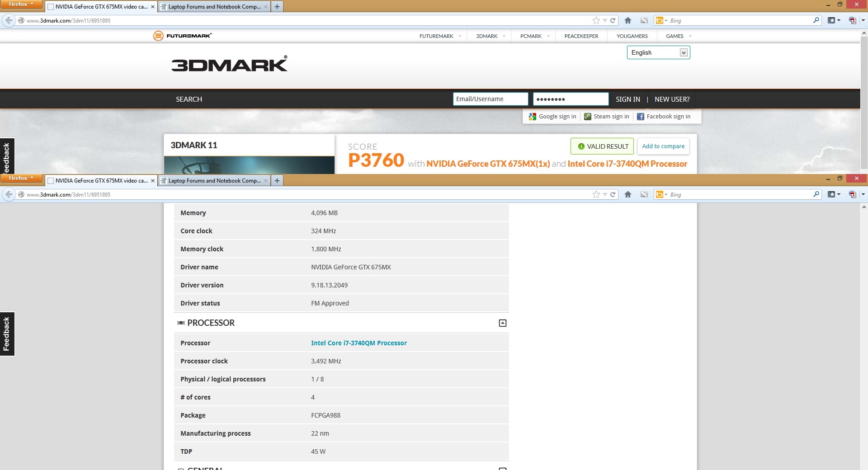Sign in with Facebook
The height and width of the screenshot is (470, 868).
[664, 117]
